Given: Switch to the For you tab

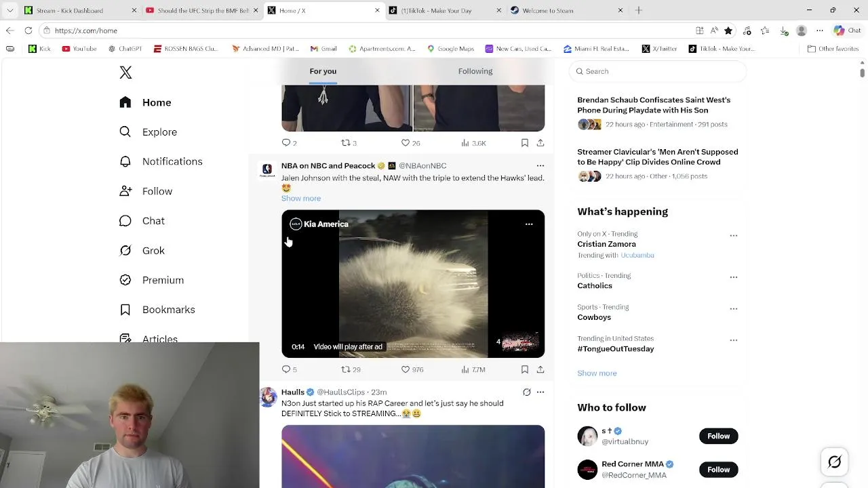Looking at the screenshot, I should (323, 71).
